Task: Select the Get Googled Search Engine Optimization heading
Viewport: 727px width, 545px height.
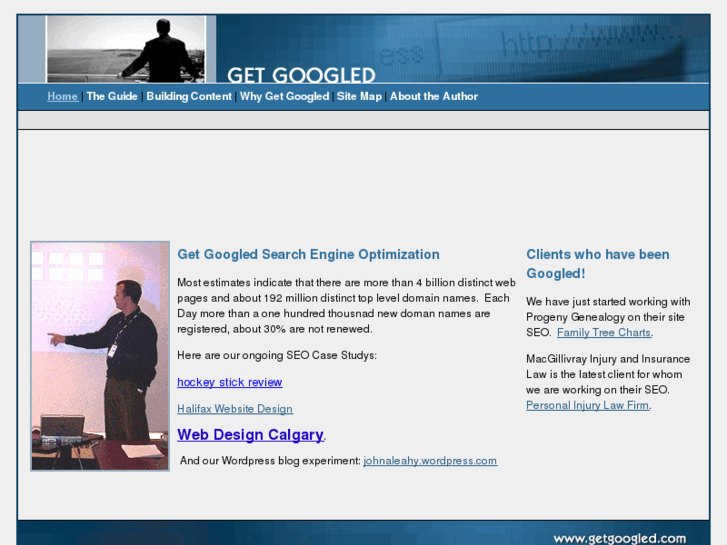Action: (x=308, y=255)
